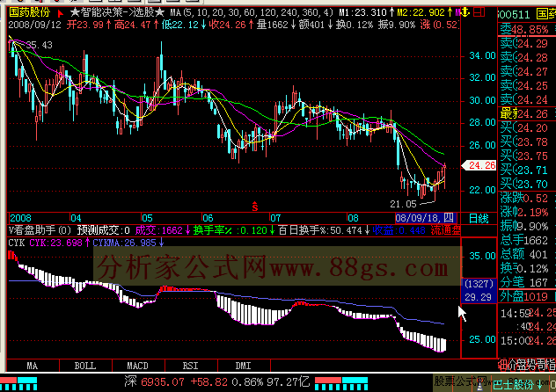Click the 换手率%:0.120 value
556x392 pixels.
(x=234, y=230)
